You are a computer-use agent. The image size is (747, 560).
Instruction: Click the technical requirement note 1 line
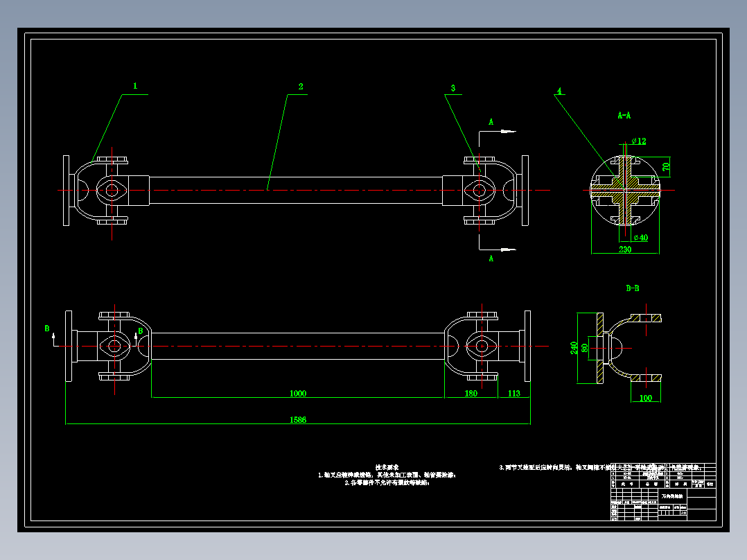[x=387, y=475]
